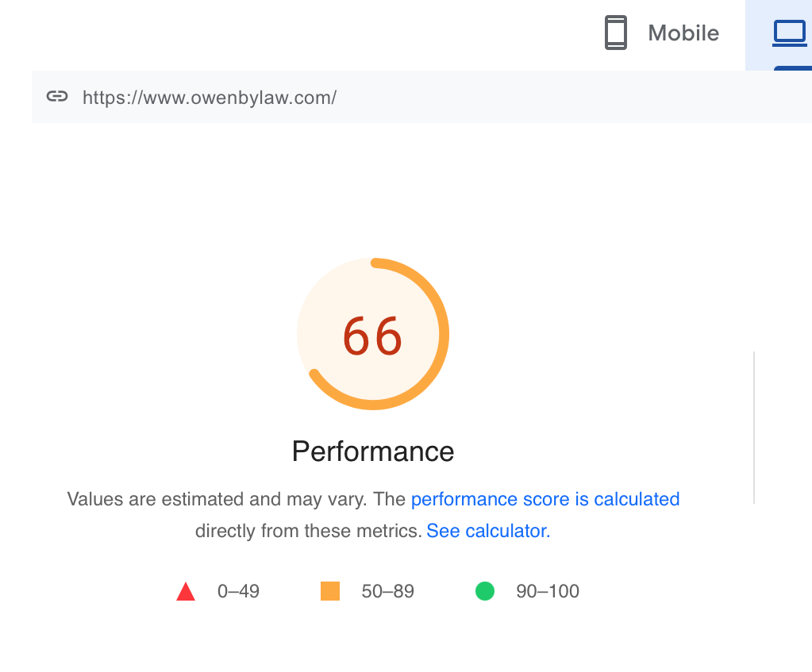Click the chain link icon beside URL
The height and width of the screenshot is (672, 812).
57,96
